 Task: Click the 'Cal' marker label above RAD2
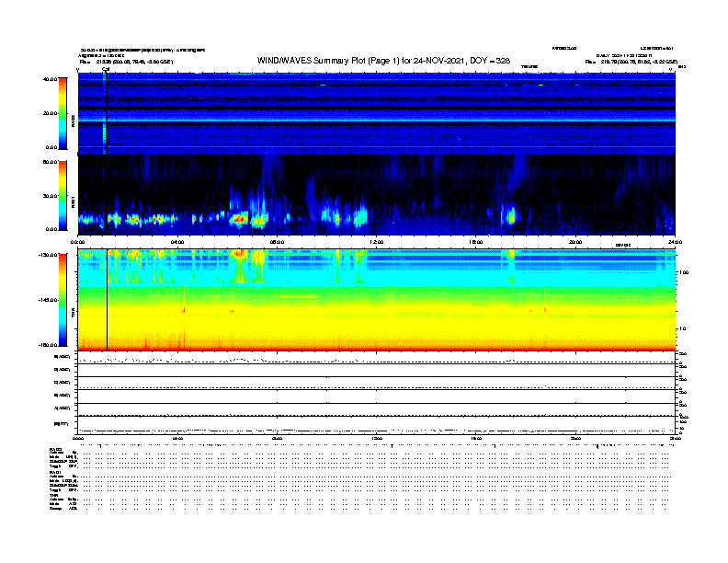coord(106,69)
